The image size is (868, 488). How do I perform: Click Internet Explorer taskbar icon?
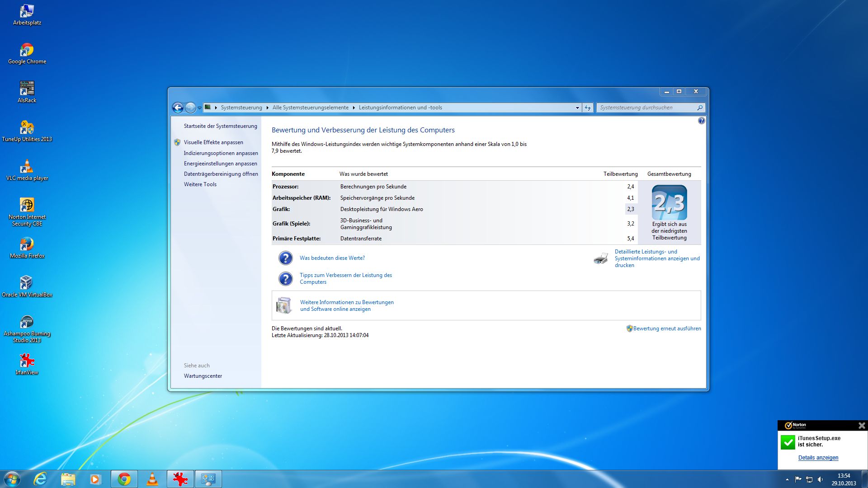click(40, 479)
